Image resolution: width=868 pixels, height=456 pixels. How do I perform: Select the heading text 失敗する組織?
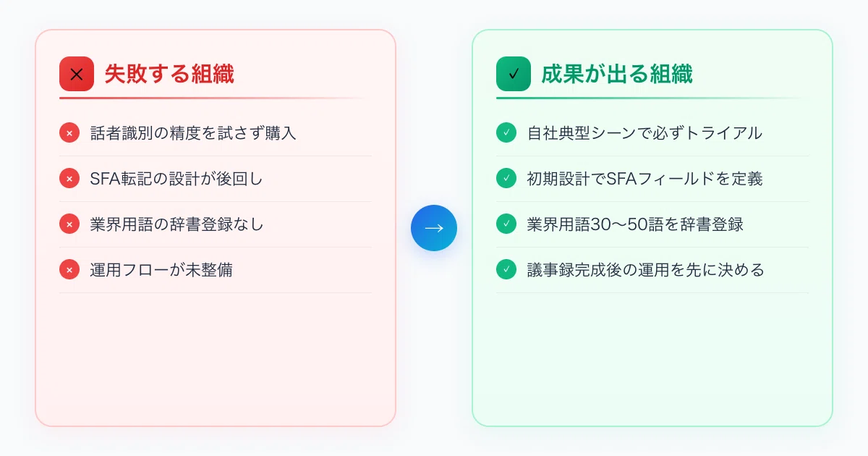click(169, 74)
